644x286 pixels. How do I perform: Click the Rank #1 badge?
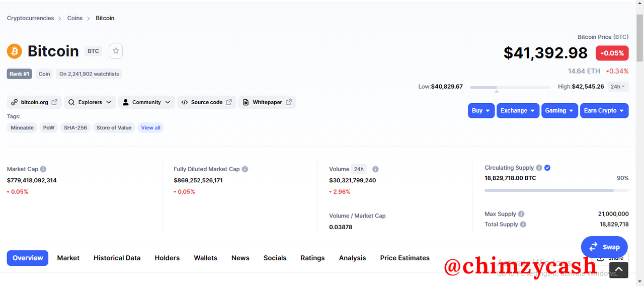click(x=20, y=74)
